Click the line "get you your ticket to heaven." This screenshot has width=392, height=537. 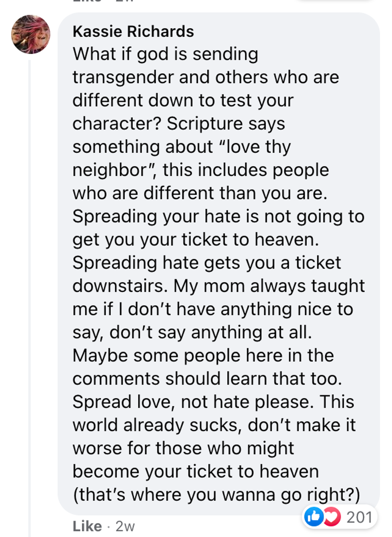tap(196, 240)
